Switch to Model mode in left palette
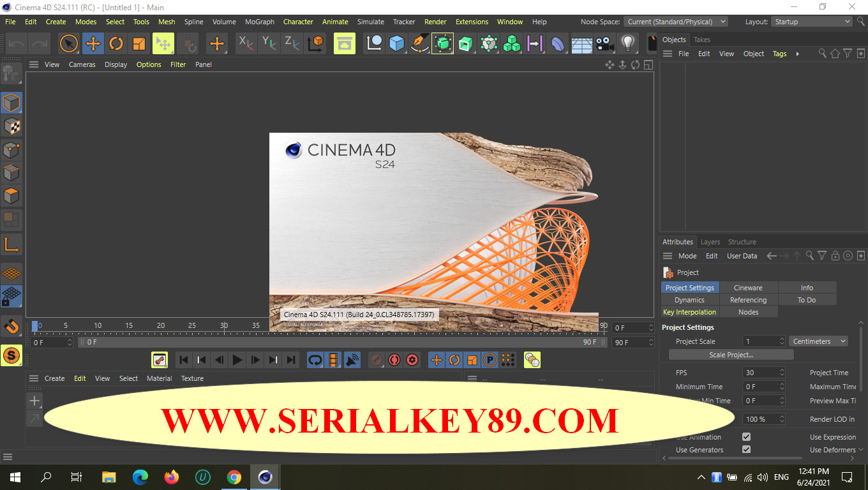Viewport: 868px width, 490px height. pyautogui.click(x=11, y=103)
